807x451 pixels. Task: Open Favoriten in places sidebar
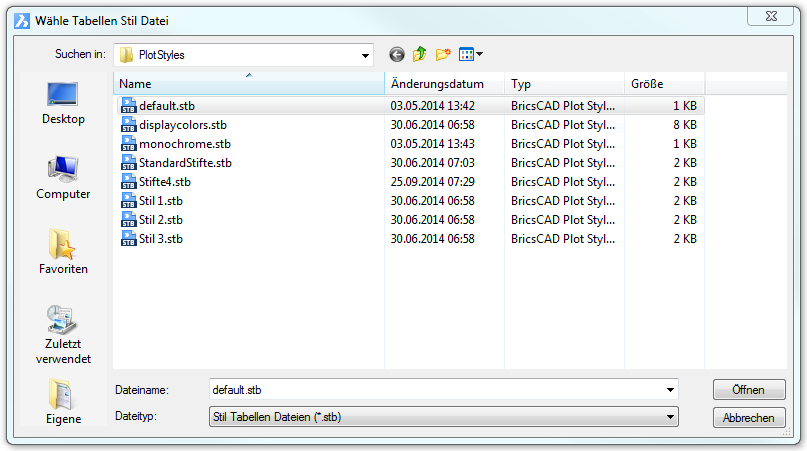pos(63,253)
